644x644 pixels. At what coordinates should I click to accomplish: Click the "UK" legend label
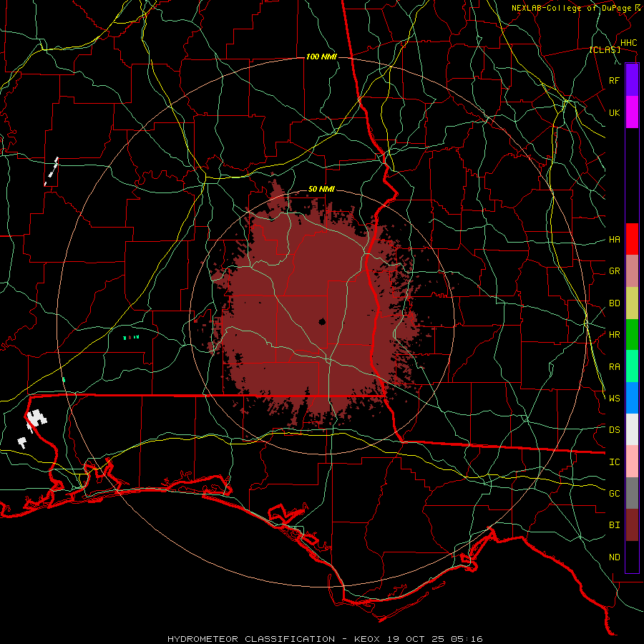pyautogui.click(x=614, y=112)
